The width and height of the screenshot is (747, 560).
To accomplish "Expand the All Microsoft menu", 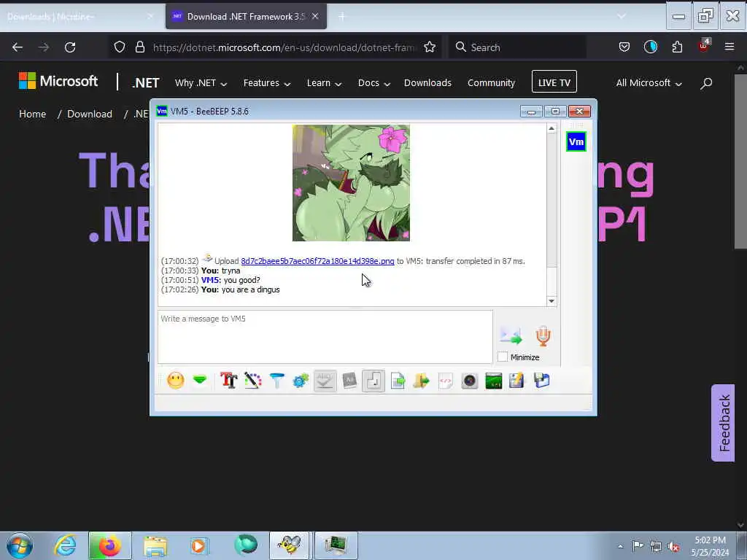I will click(649, 83).
